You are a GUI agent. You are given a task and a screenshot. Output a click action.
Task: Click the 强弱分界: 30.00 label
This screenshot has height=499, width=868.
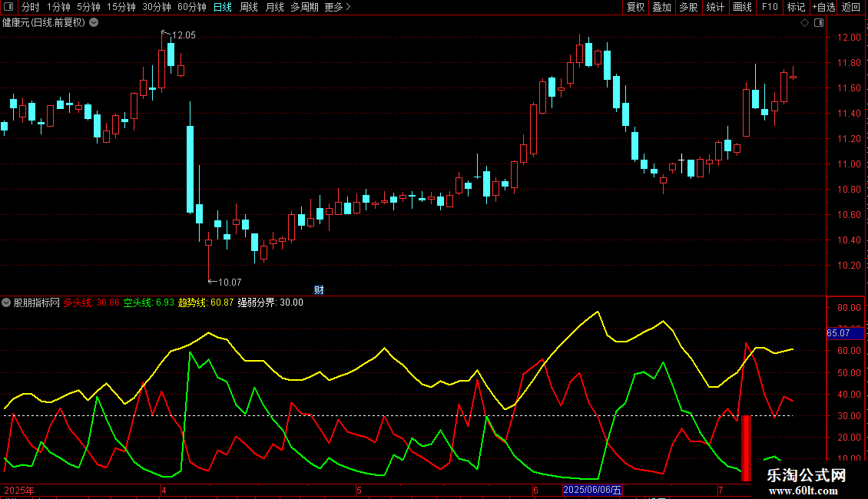(270, 302)
